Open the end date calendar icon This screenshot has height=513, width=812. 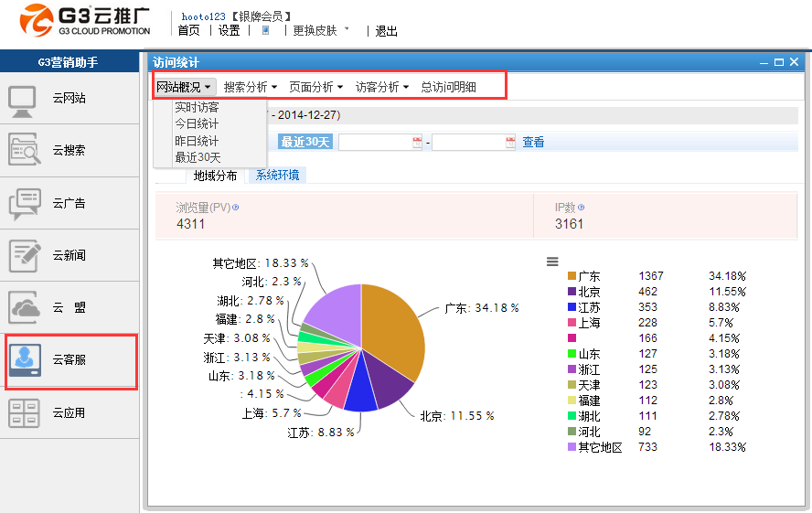pos(510,143)
